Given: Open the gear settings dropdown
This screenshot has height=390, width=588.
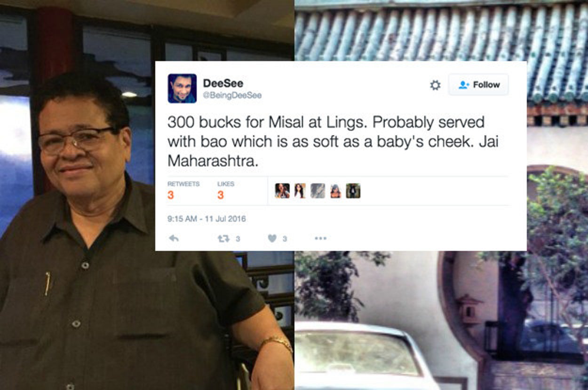Looking at the screenshot, I should click(435, 85).
